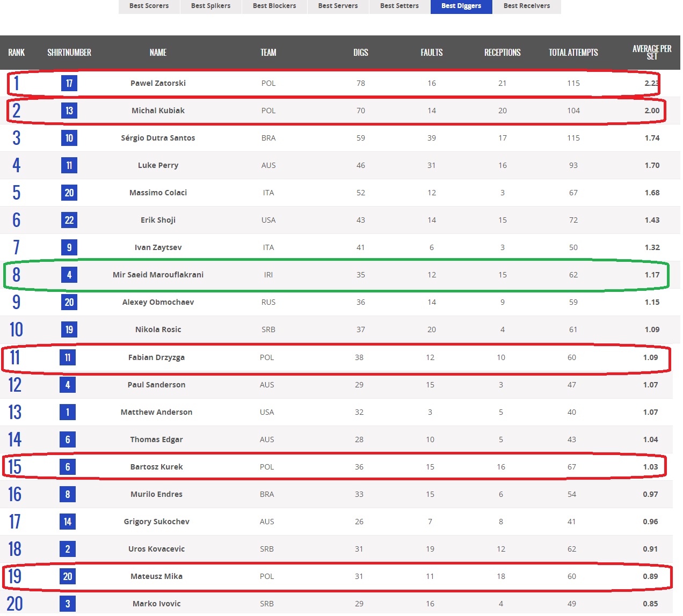Click Marko Ivovic's shirt number 3 badge
The width and height of the screenshot is (683, 616).
[x=68, y=604]
